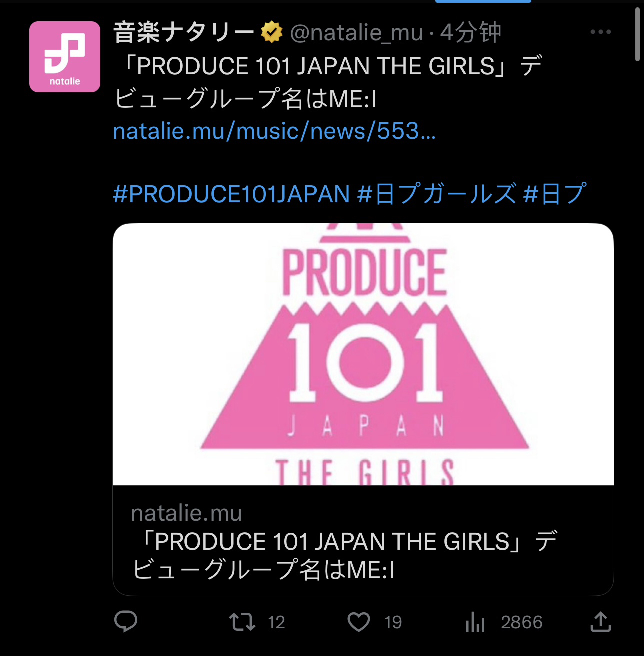The height and width of the screenshot is (656, 644).
Task: Click the 4分钟 timestamp
Action: (x=471, y=33)
